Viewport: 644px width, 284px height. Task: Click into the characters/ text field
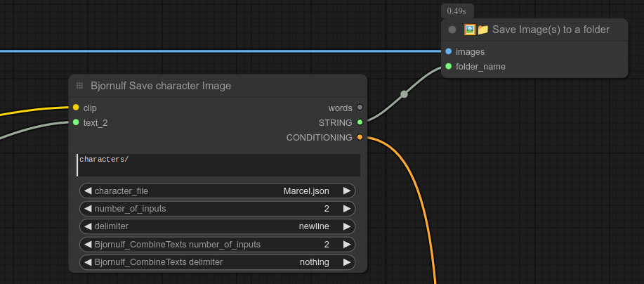tap(218, 164)
